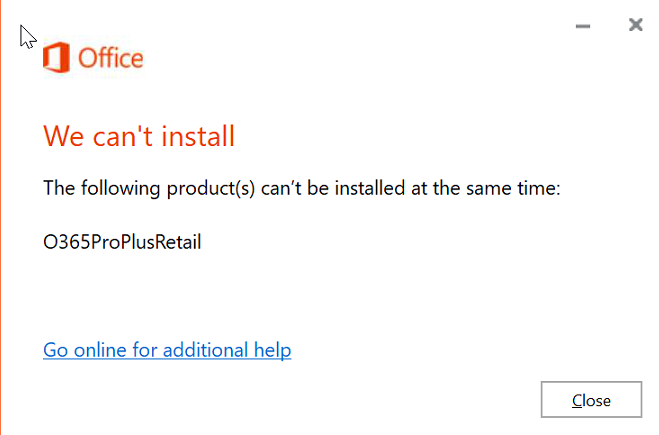Click the word "We" in the heading
The width and height of the screenshot is (659, 435).
tap(61, 135)
